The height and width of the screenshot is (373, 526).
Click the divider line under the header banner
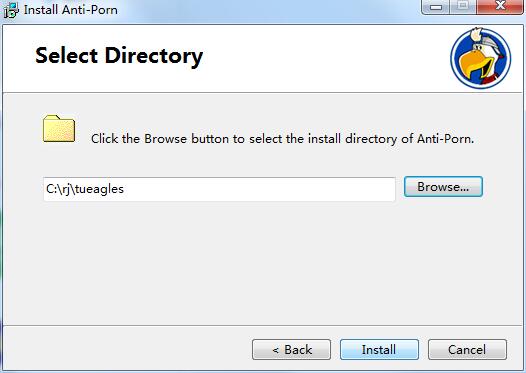click(263, 92)
